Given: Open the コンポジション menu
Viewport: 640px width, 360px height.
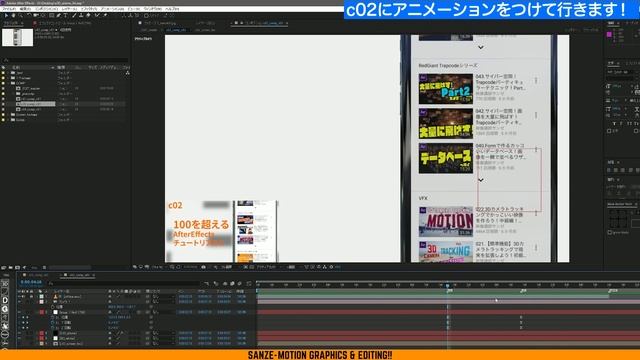Looking at the screenshot, I should point(47,9).
